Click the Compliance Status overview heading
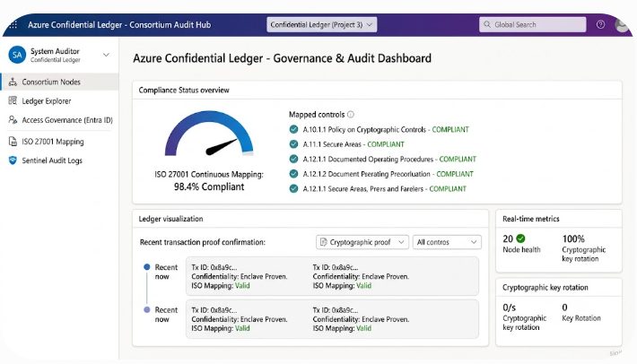Image resolution: width=637 pixels, height=364 pixels. click(184, 90)
